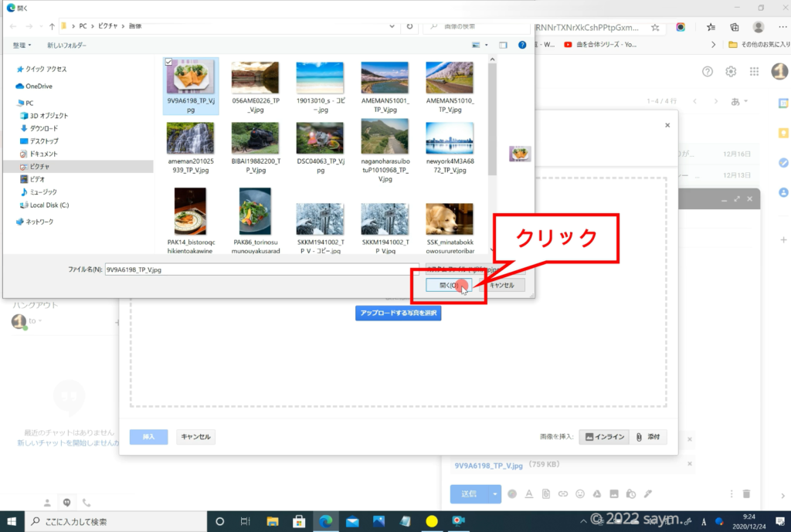
Task: Click the discard draft trash icon
Action: point(746,493)
